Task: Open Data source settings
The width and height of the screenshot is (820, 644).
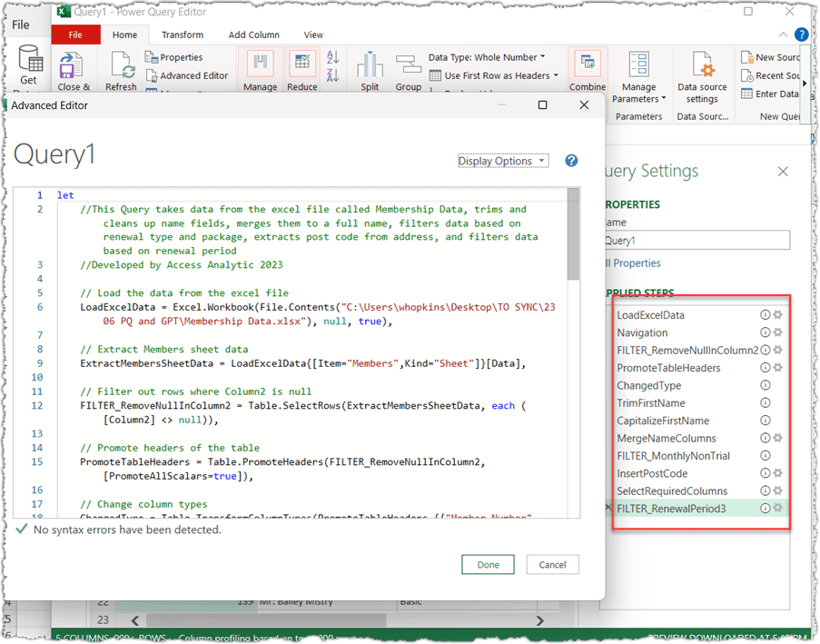Action: 702,77
